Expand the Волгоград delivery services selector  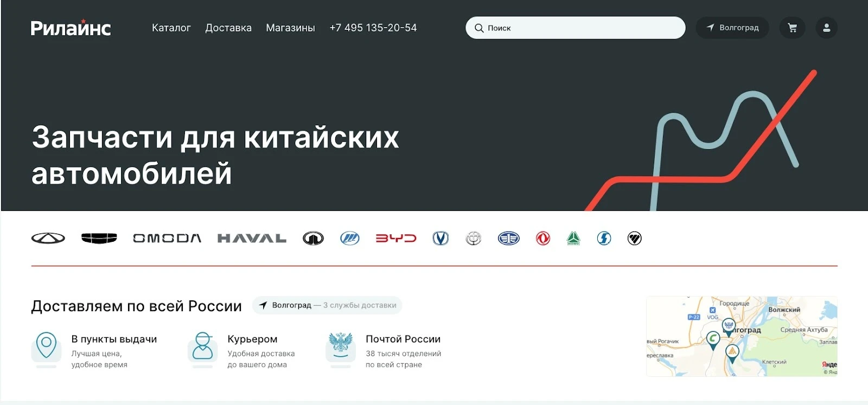coord(327,305)
